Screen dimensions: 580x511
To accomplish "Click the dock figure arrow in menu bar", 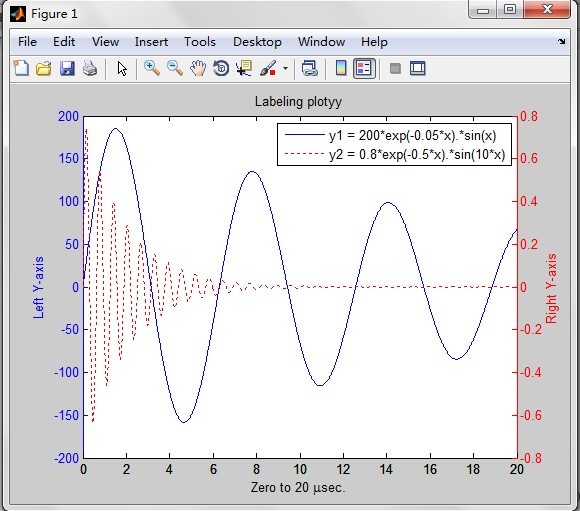I will pos(562,42).
